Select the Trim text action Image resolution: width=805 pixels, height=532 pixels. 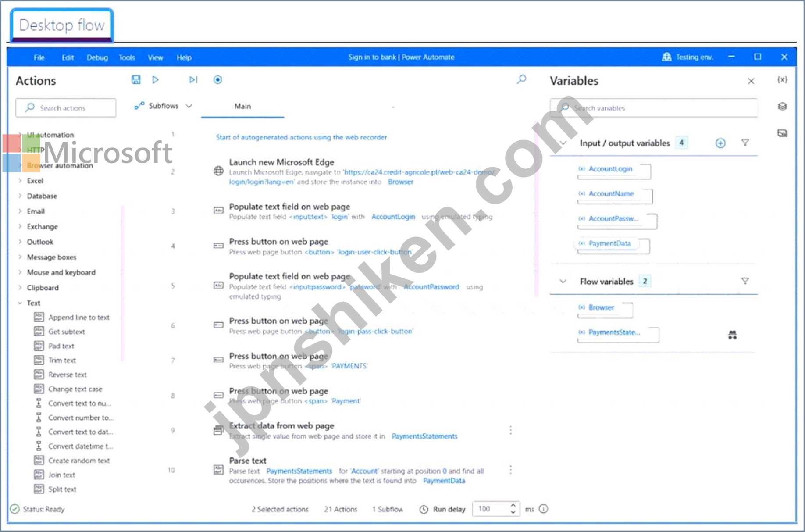(55, 360)
